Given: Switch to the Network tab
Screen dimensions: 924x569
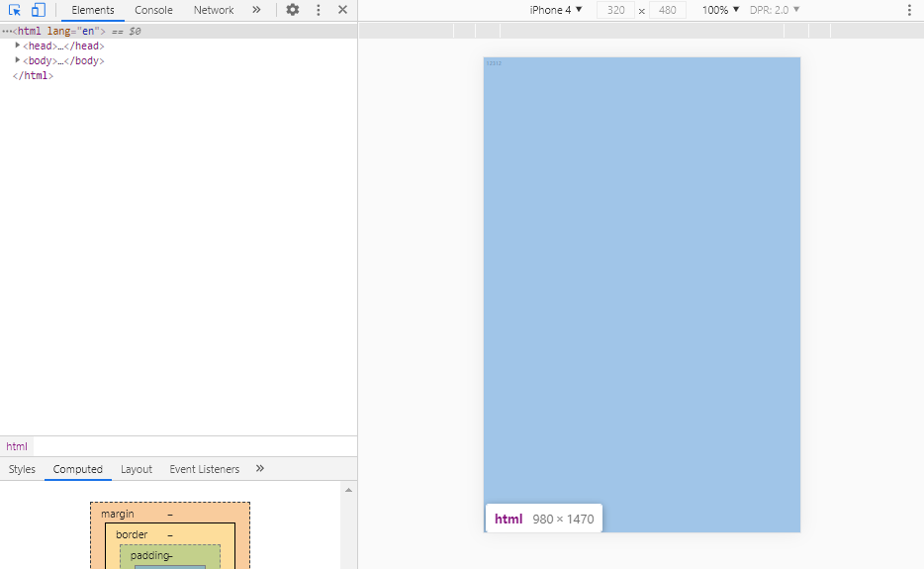Looking at the screenshot, I should click(x=214, y=10).
